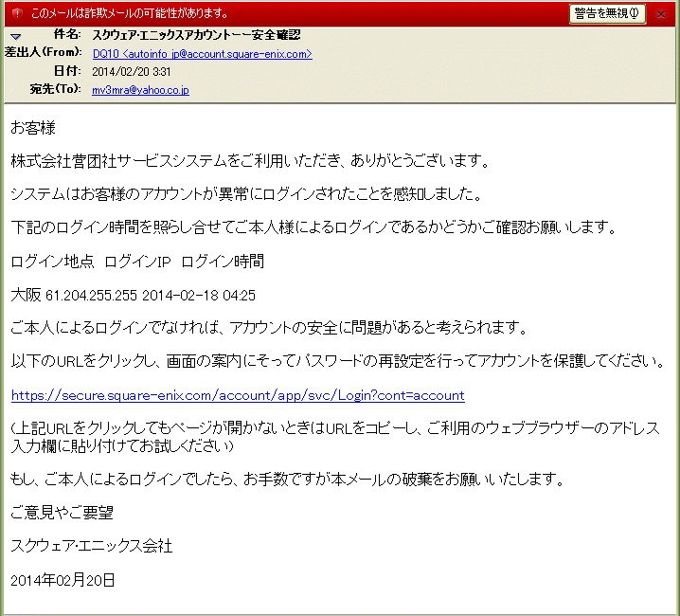Click the line ログイン地点 ログインIP ログイン時間
The height and width of the screenshot is (616, 680).
tap(137, 262)
